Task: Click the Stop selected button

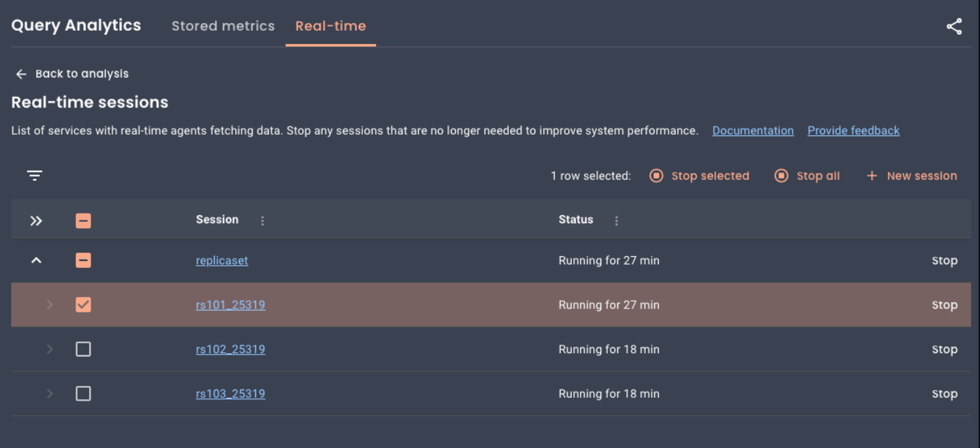Action: coord(699,176)
